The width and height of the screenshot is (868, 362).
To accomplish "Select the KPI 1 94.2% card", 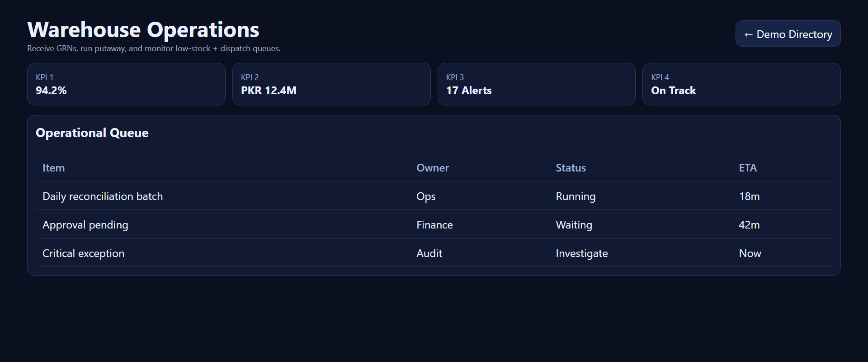I will [126, 84].
